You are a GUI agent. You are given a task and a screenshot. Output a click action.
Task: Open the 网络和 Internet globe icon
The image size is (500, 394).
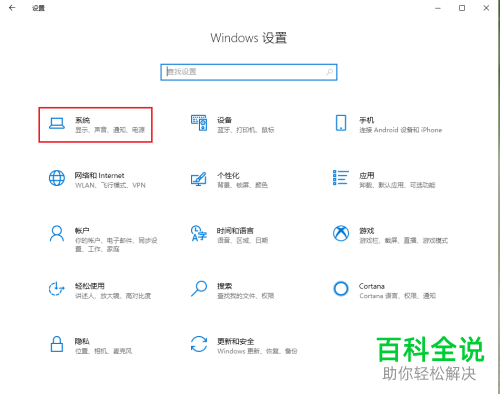57,178
